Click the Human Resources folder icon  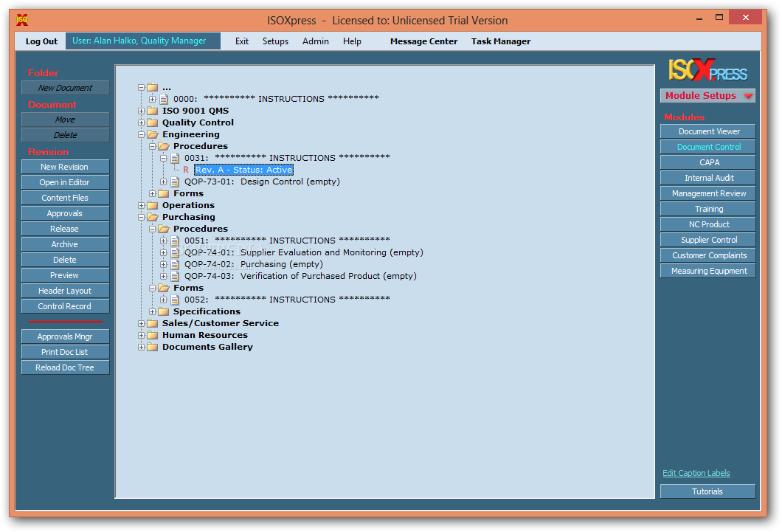point(153,336)
